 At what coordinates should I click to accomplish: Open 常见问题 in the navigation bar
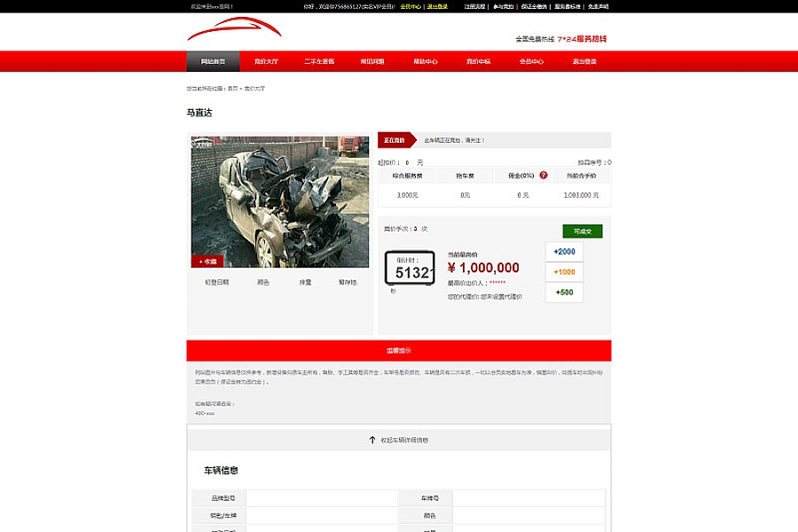[372, 61]
